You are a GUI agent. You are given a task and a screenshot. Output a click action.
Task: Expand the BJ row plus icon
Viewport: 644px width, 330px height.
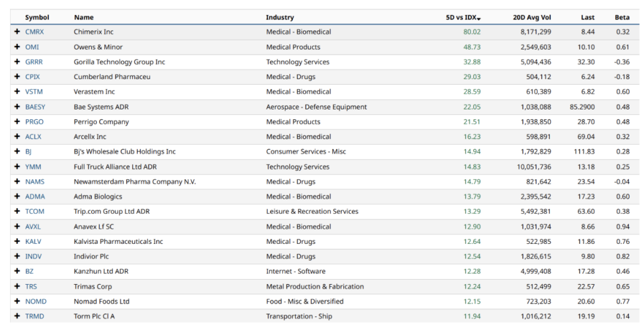click(x=17, y=151)
